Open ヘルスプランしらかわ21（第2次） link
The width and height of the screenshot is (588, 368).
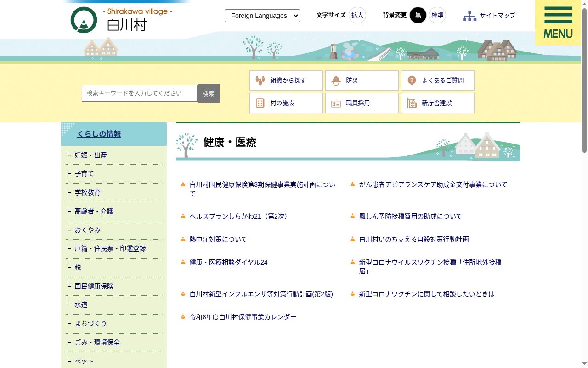[239, 216]
